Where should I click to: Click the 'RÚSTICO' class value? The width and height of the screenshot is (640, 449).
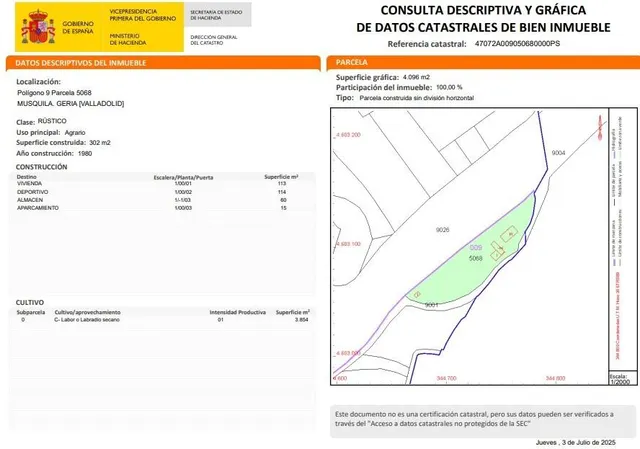click(x=52, y=121)
